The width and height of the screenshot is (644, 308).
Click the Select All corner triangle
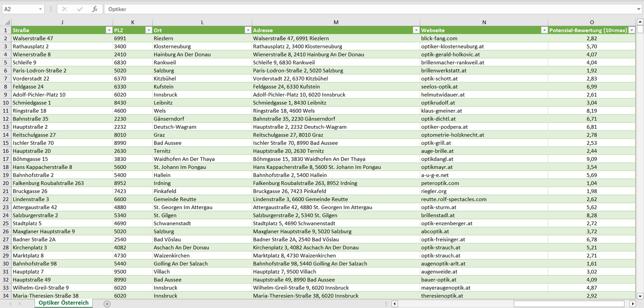pyautogui.click(x=7, y=22)
